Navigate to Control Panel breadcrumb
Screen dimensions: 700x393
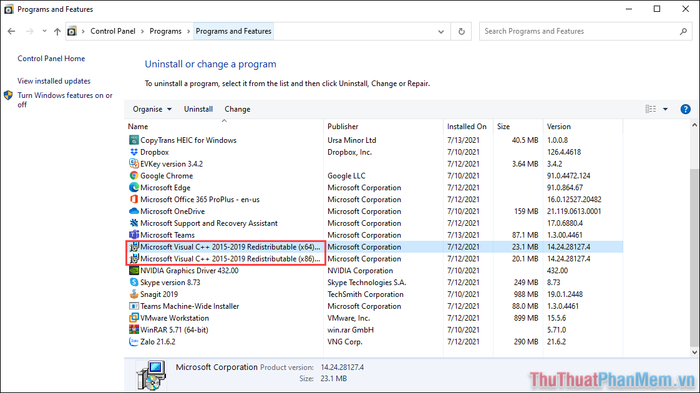coord(112,31)
